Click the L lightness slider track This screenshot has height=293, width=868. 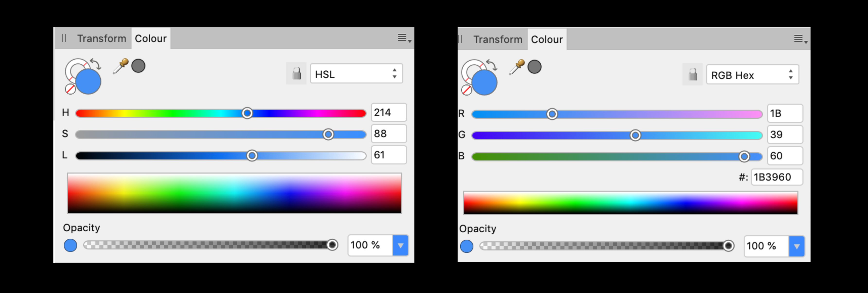pyautogui.click(x=221, y=156)
